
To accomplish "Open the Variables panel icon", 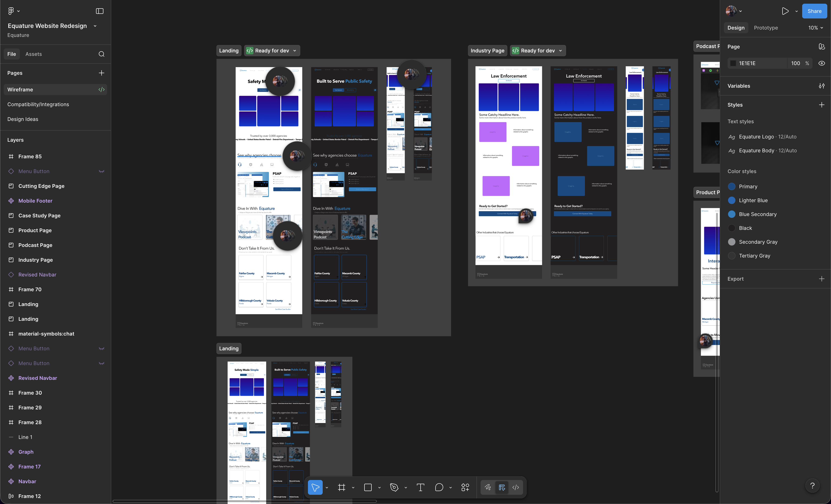I will pos(822,86).
